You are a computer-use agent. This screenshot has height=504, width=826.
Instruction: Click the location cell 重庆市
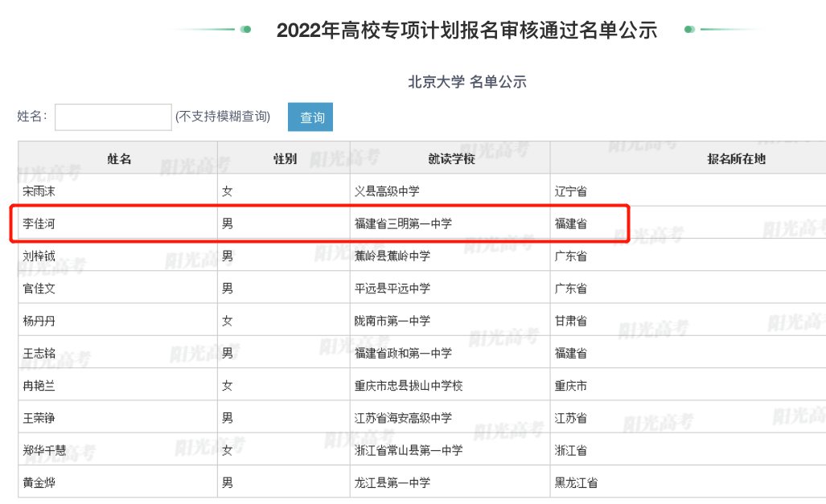(x=570, y=386)
